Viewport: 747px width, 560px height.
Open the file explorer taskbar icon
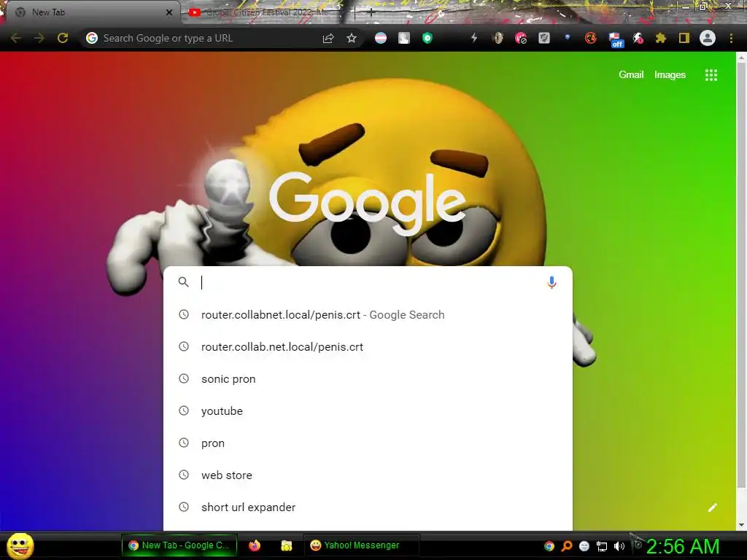286,545
